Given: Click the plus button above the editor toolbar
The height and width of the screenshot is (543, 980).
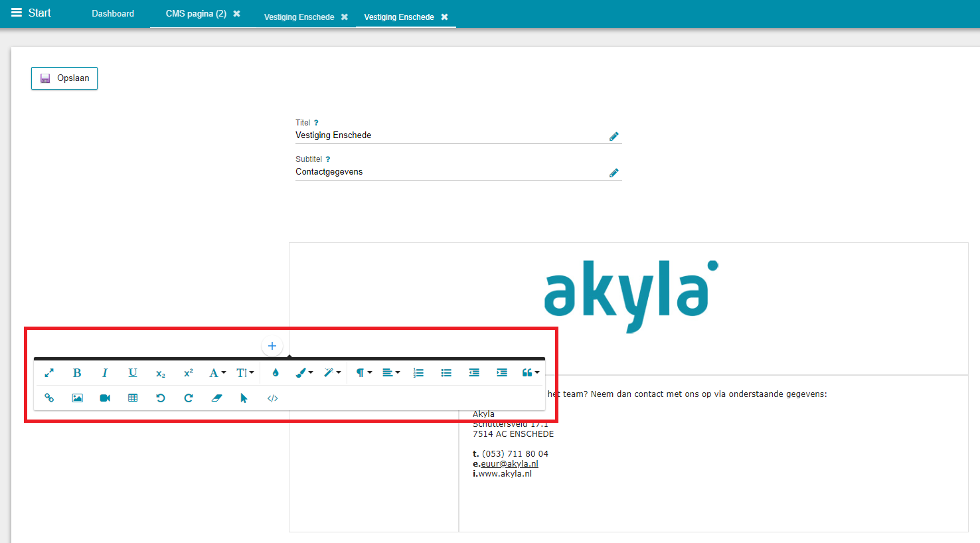Looking at the screenshot, I should (x=272, y=346).
